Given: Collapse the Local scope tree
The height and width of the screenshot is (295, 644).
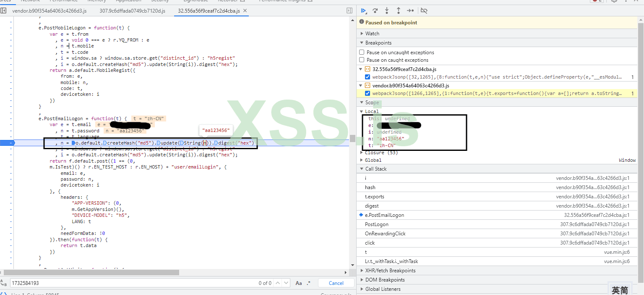Looking at the screenshot, I should [x=362, y=111].
